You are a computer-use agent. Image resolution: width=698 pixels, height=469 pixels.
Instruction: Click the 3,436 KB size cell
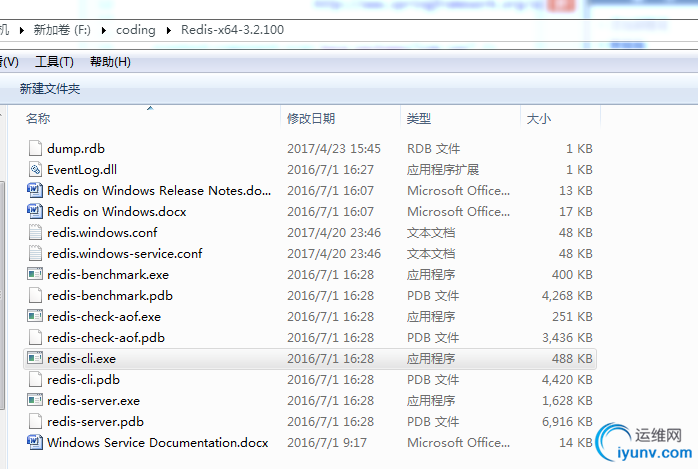tap(567, 337)
